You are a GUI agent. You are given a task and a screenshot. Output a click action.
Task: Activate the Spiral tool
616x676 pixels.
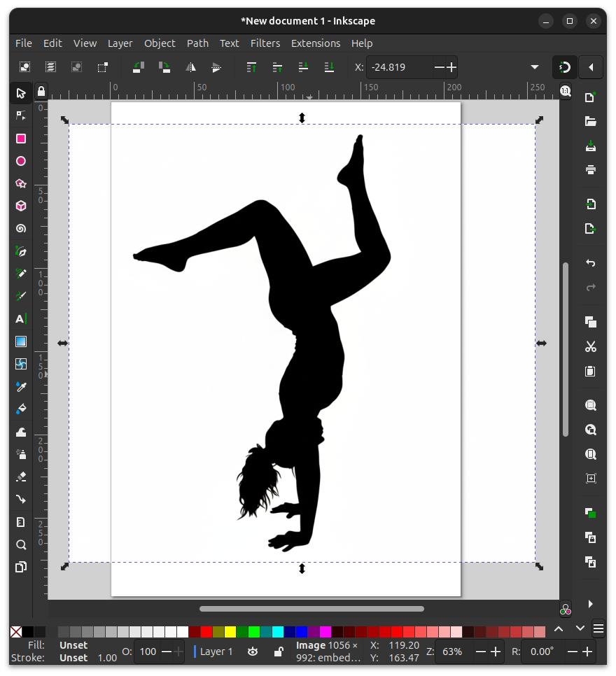pyautogui.click(x=21, y=229)
